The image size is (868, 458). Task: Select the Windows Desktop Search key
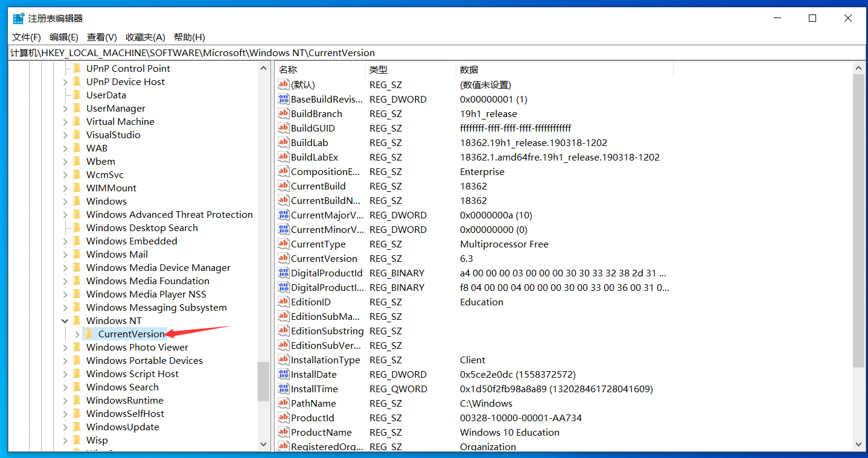click(x=142, y=227)
